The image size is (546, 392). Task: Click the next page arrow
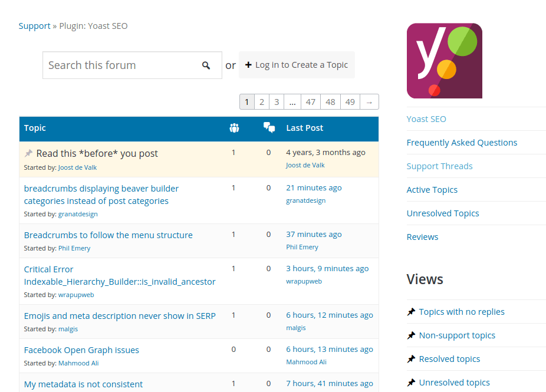click(370, 102)
